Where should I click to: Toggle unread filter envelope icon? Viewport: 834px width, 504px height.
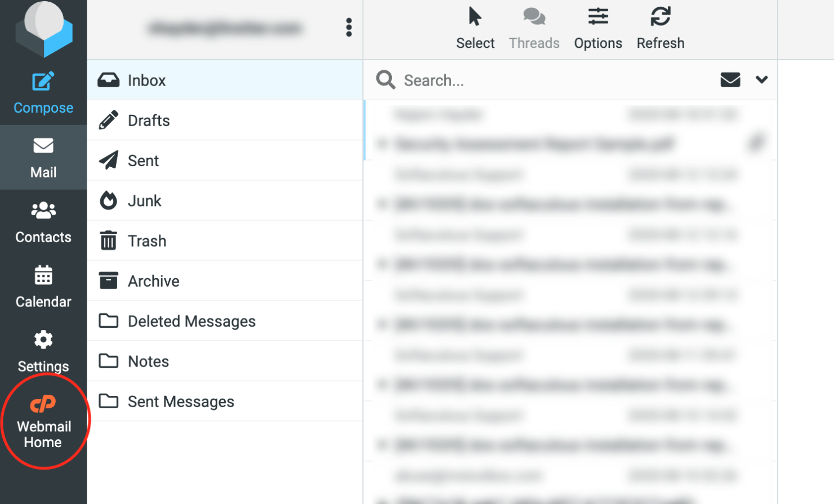coord(730,80)
